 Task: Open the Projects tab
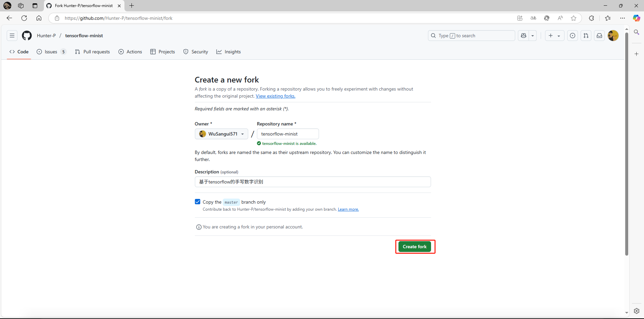coord(163,52)
